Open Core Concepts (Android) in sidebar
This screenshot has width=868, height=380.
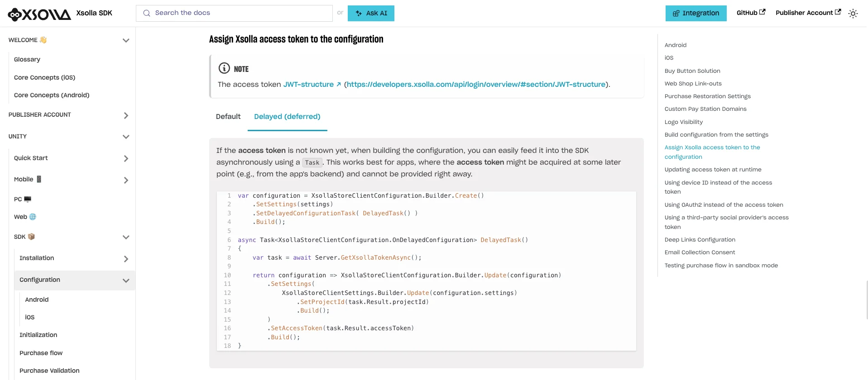(52, 95)
